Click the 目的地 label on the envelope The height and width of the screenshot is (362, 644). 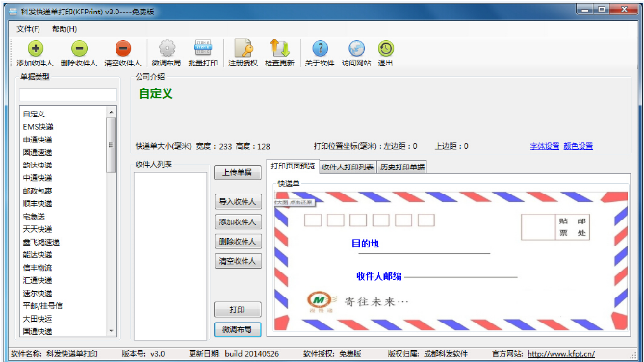click(365, 244)
